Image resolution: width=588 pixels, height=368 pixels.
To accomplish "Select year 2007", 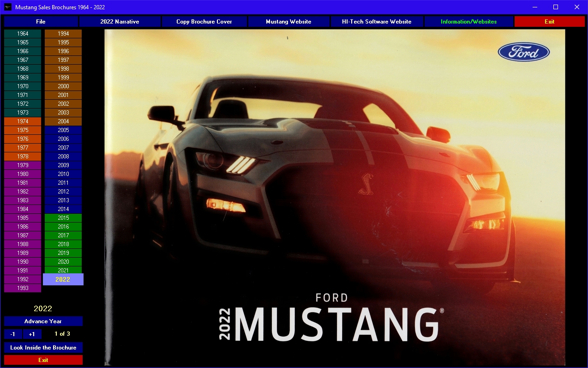I will point(63,148).
